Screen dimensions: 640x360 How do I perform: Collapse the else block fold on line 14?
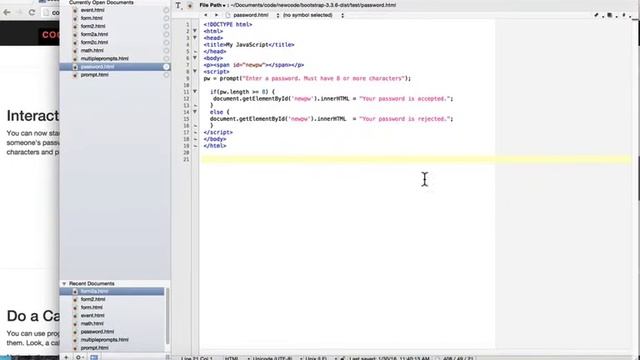(195, 112)
